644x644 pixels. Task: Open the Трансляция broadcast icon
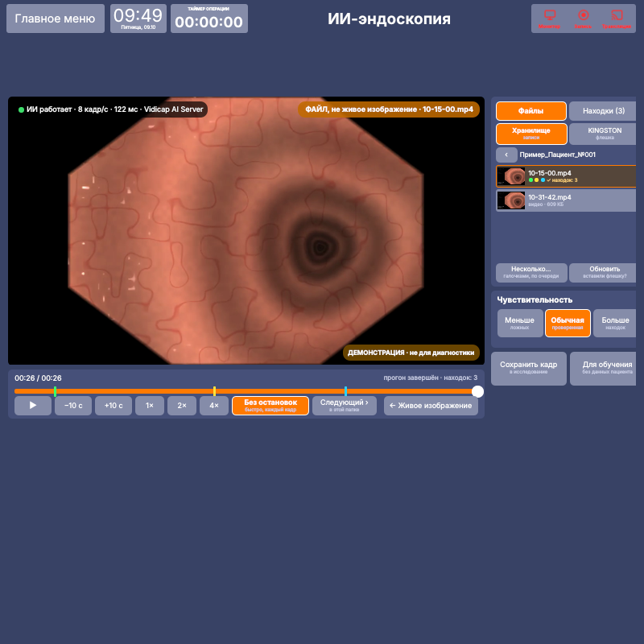[x=617, y=19]
